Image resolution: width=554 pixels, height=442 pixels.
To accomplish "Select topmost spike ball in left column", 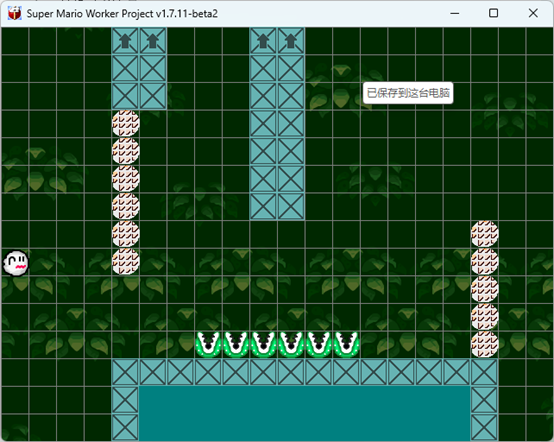I will [x=125, y=124].
